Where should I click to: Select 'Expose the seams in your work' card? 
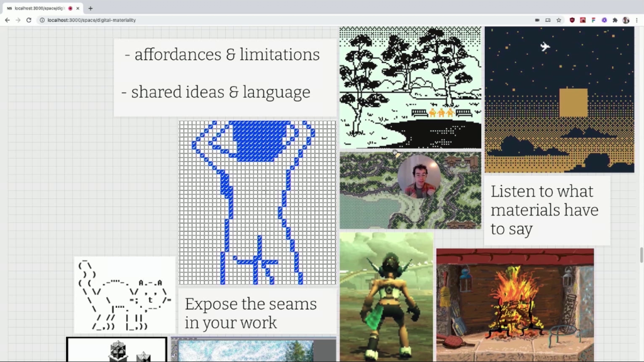[258, 312]
